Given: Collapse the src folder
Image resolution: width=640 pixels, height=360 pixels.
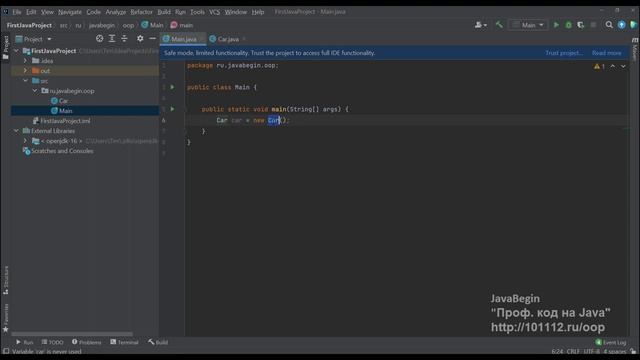Looking at the screenshot, I should click(x=25, y=80).
